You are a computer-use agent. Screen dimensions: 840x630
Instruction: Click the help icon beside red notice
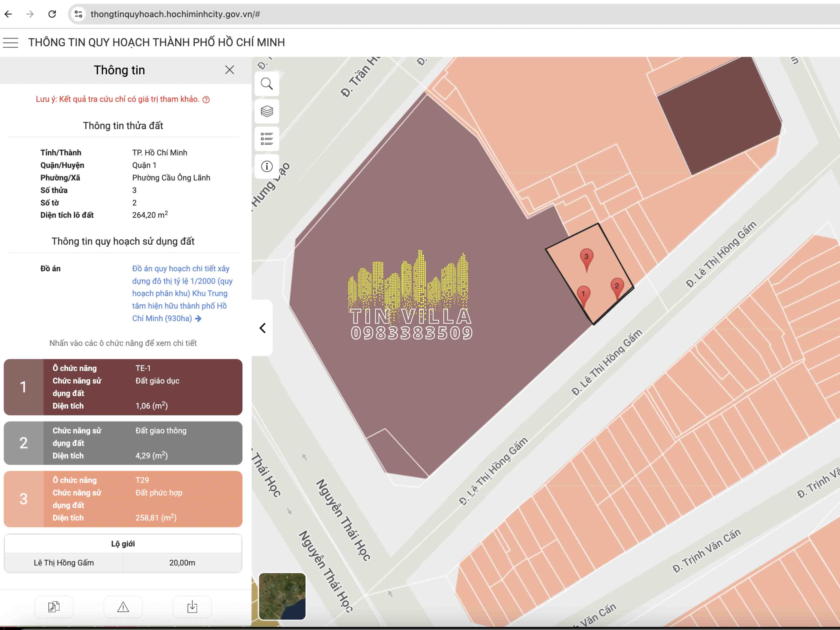point(206,100)
